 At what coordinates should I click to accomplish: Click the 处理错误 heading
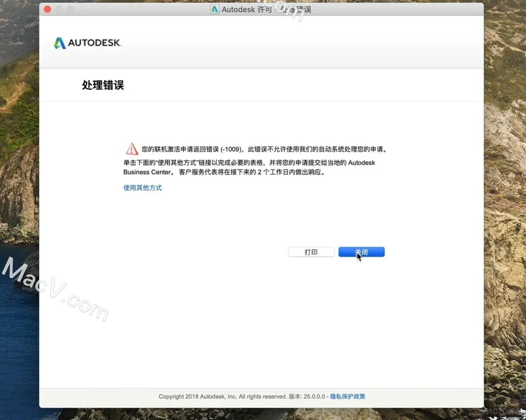pos(103,85)
